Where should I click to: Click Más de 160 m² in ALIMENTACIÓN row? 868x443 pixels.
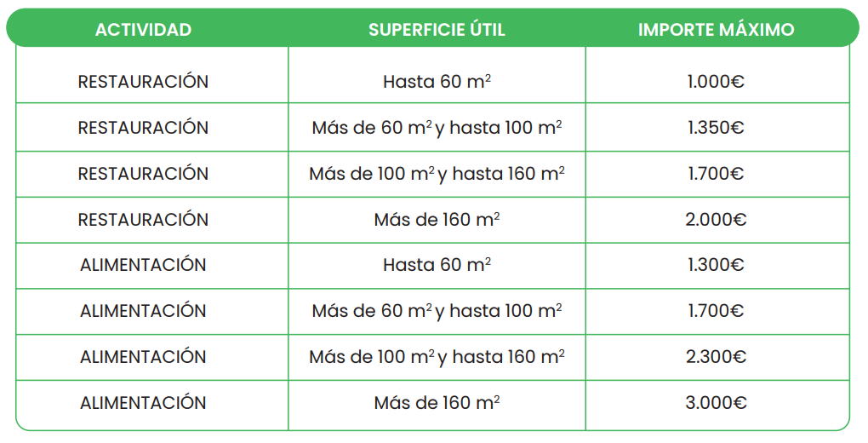tap(437, 402)
